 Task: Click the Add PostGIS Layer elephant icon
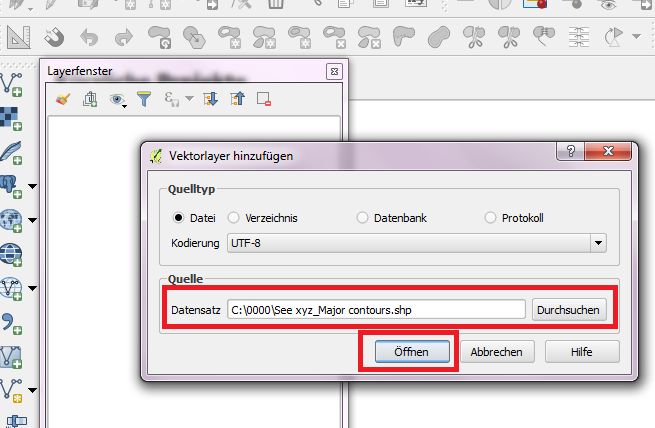11,186
